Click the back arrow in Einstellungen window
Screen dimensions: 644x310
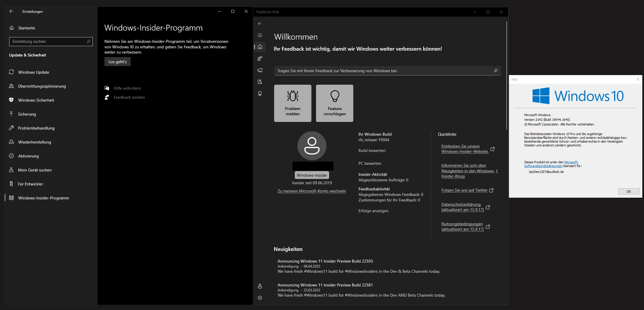point(11,11)
